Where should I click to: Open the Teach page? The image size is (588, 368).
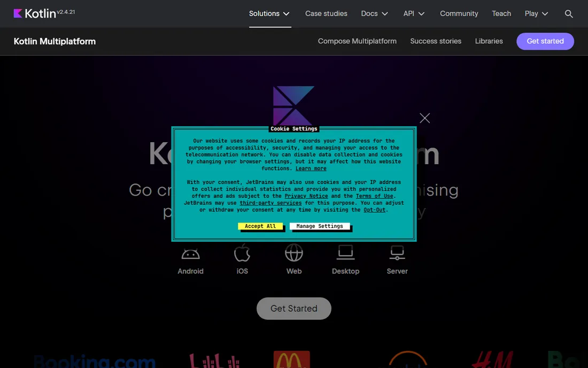coord(501,13)
